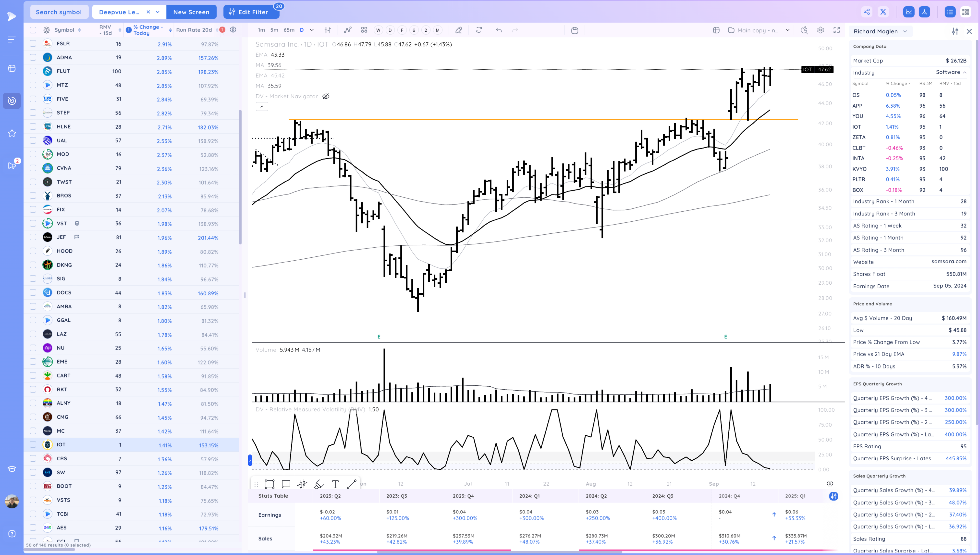Select the trend line drawing tool

352,484
